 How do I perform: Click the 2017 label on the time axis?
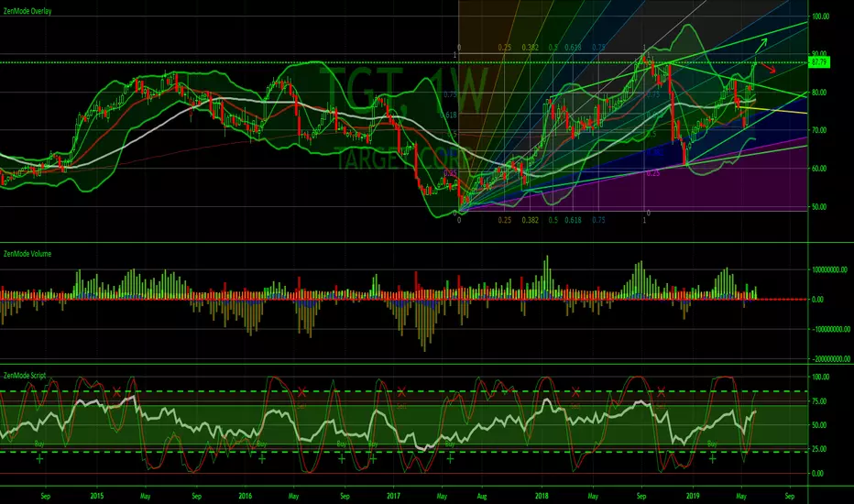click(x=393, y=496)
